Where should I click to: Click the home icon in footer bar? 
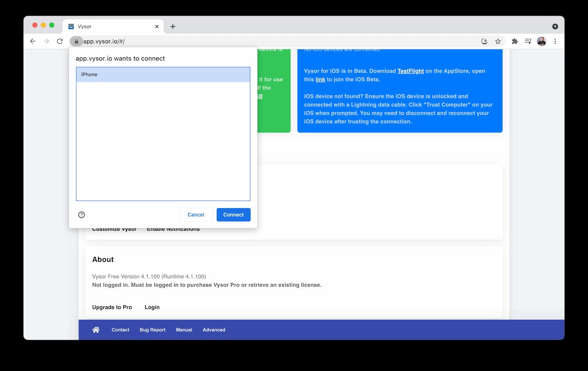(x=96, y=330)
